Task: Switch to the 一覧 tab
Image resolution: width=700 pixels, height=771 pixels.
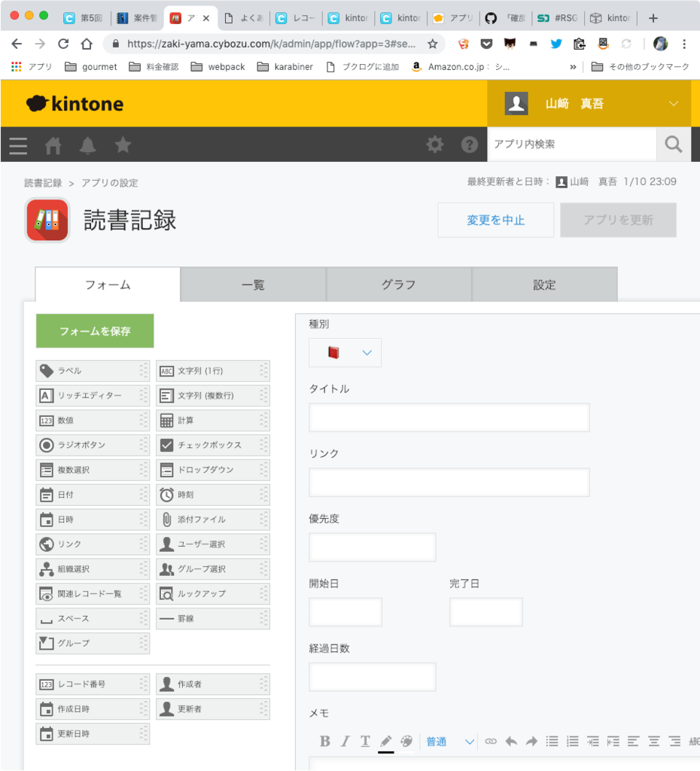Action: (x=252, y=285)
